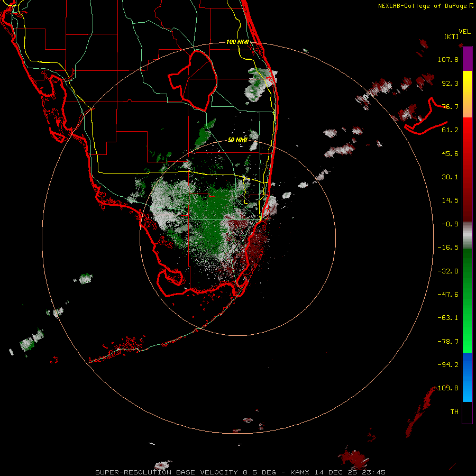Click the -47.6 legend value
The width and height of the screenshot is (476, 476).
click(448, 295)
